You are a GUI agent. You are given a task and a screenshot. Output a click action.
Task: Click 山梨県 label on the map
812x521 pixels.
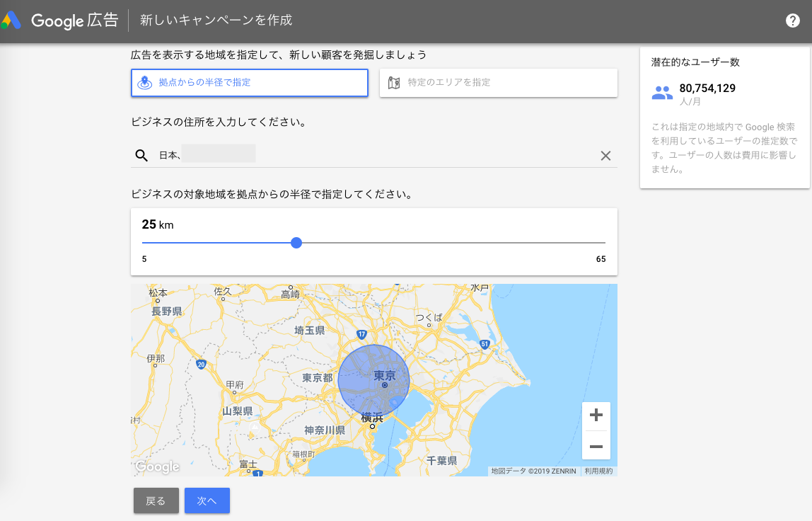(238, 411)
